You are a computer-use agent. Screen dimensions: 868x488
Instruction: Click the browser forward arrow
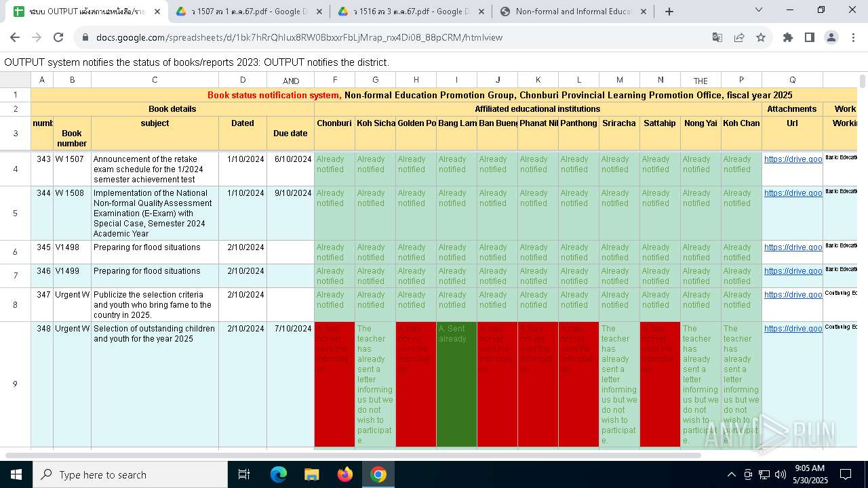pyautogui.click(x=37, y=37)
